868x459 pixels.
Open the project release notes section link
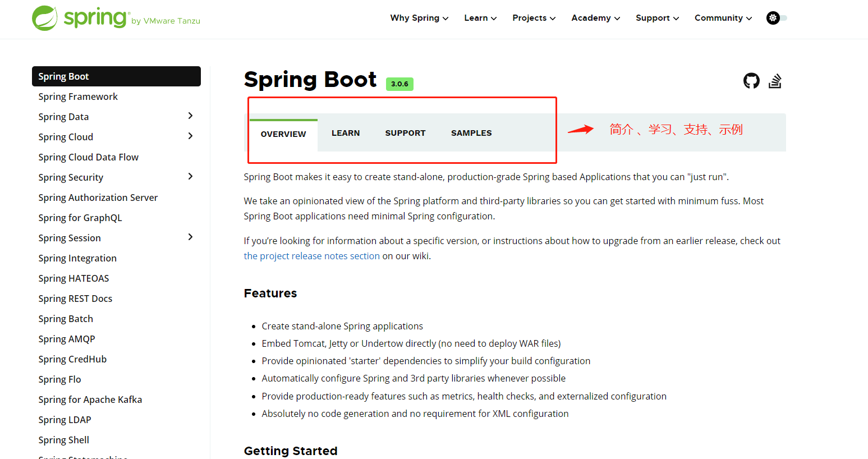point(311,256)
